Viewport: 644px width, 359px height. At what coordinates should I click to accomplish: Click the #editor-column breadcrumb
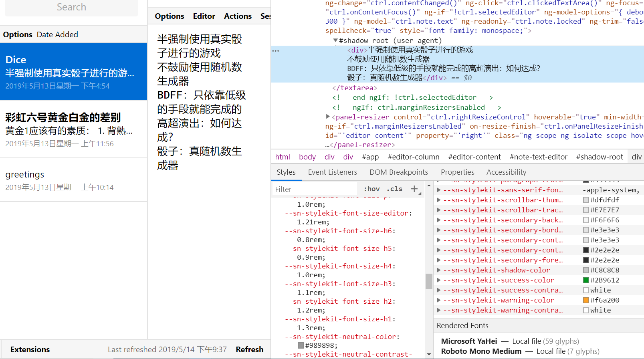pyautogui.click(x=414, y=157)
